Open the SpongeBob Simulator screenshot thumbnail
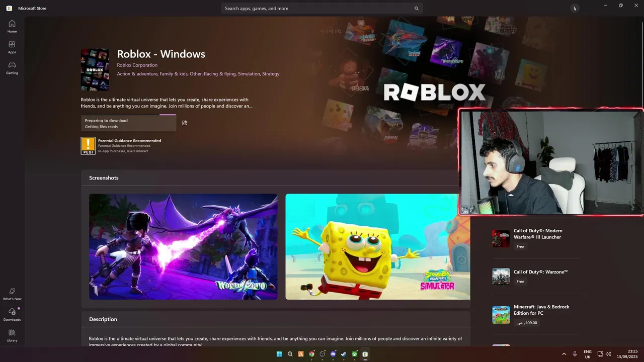Viewport: 644px width, 362px height. 378,246
